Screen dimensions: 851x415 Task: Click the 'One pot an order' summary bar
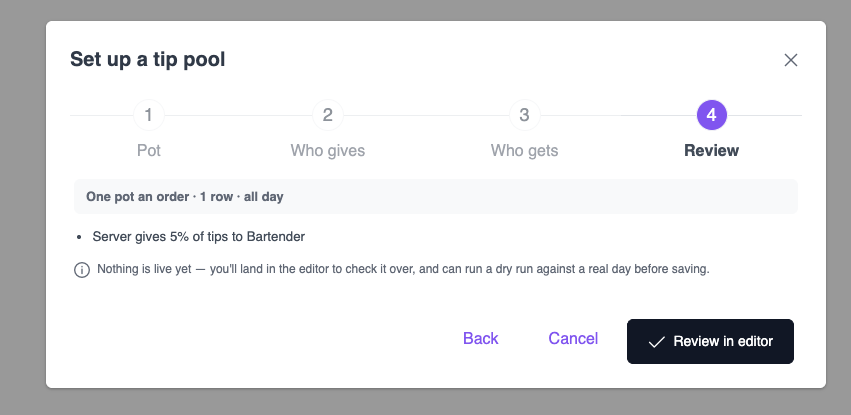(436, 196)
